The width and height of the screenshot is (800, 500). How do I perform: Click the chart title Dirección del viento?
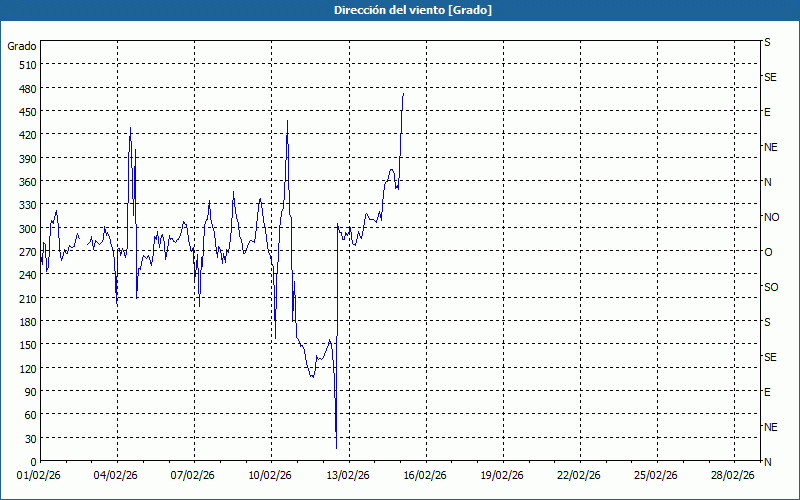pos(399,10)
